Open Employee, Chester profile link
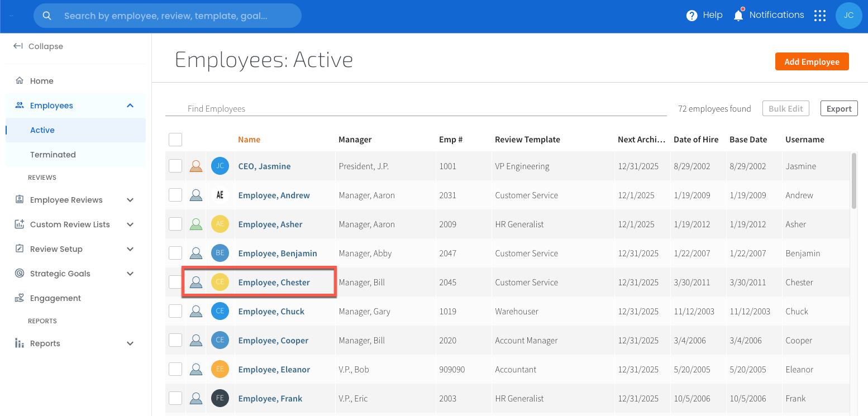This screenshot has width=868, height=416. pos(274,283)
